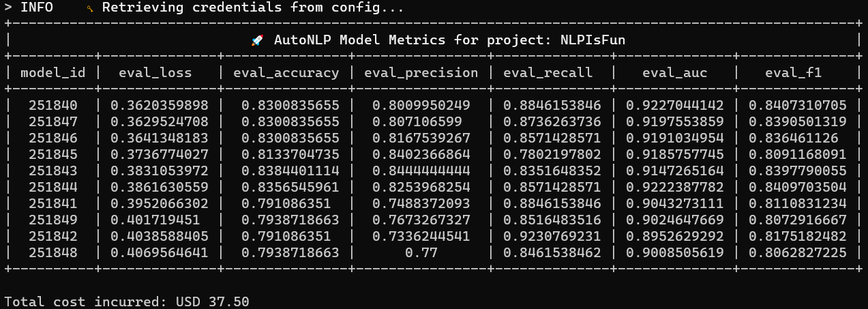Select eval_recall value 0.9230769231
The height and width of the screenshot is (309, 868).
coord(552,236)
